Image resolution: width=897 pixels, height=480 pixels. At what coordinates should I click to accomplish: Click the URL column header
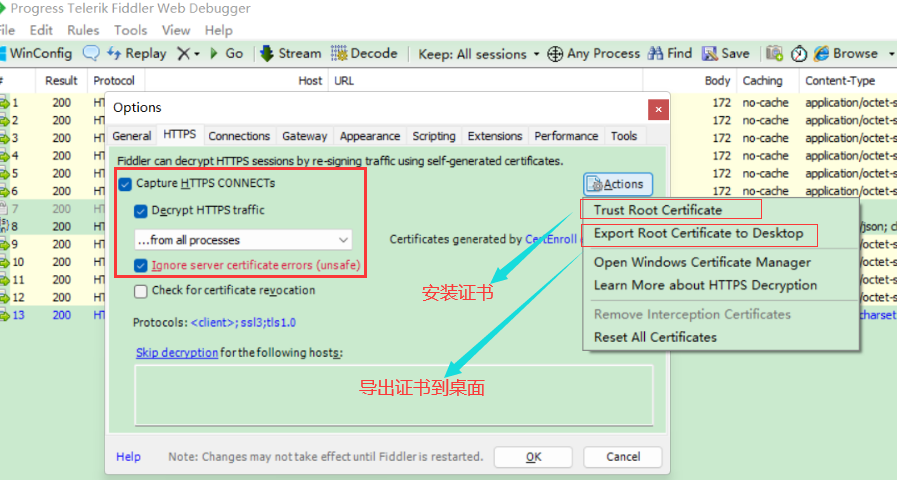[x=486, y=81]
